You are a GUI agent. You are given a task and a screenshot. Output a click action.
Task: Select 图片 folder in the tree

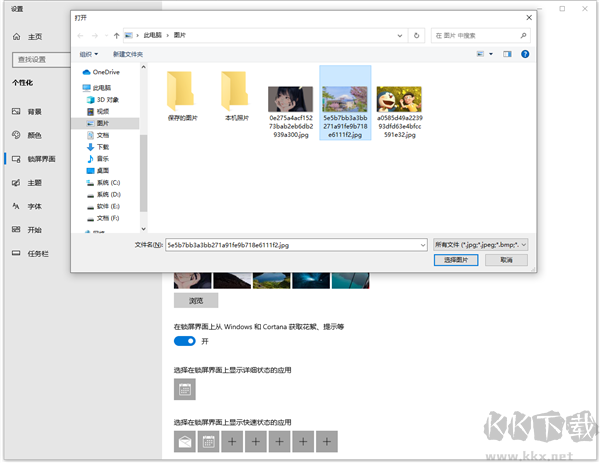click(x=105, y=123)
